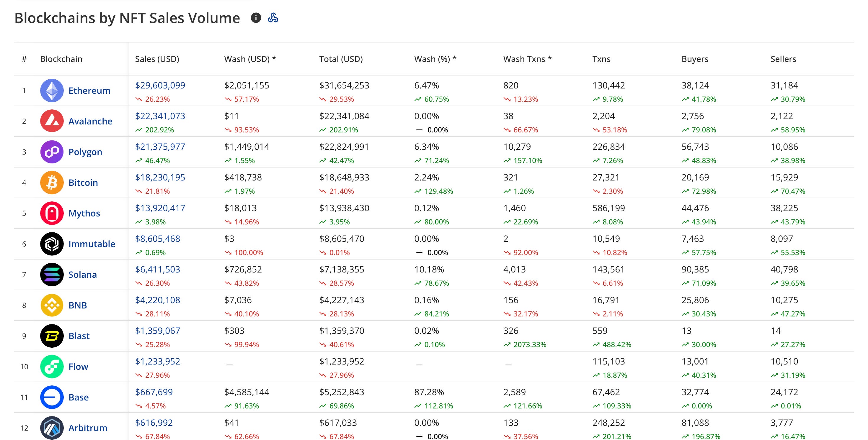Sort by Buyers column header

click(x=694, y=59)
